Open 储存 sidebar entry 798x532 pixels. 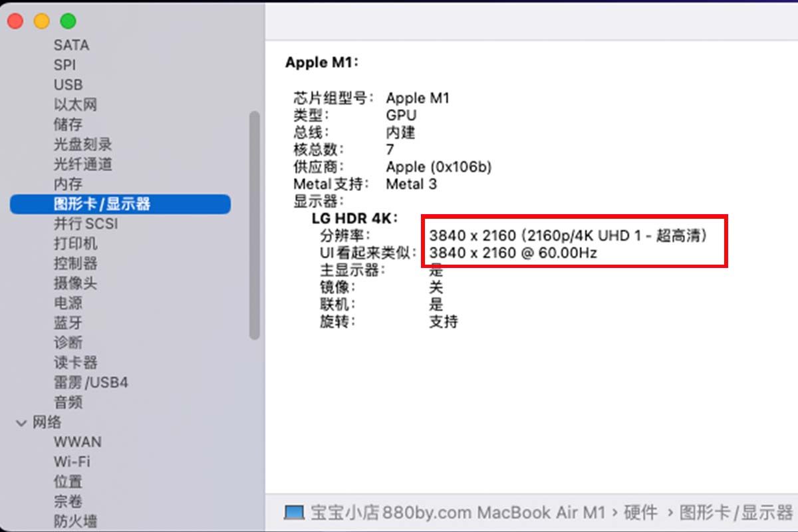[68, 124]
